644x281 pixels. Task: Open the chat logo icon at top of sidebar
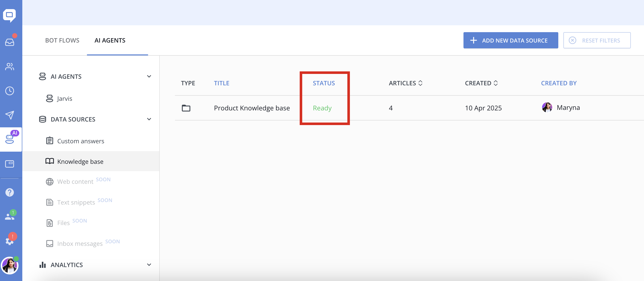[x=9, y=15]
